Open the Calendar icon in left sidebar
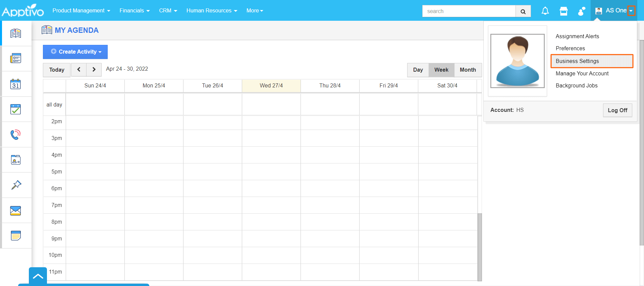The height and width of the screenshot is (286, 644). point(15,84)
